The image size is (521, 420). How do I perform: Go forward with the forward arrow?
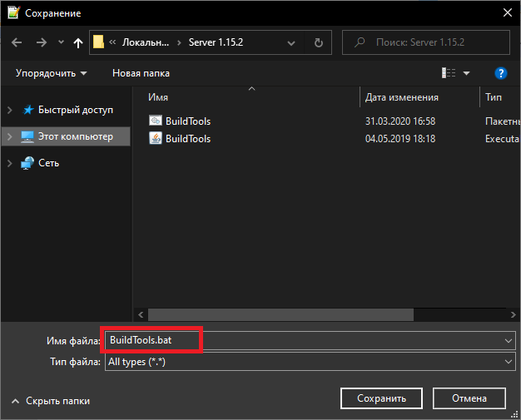pyautogui.click(x=42, y=42)
